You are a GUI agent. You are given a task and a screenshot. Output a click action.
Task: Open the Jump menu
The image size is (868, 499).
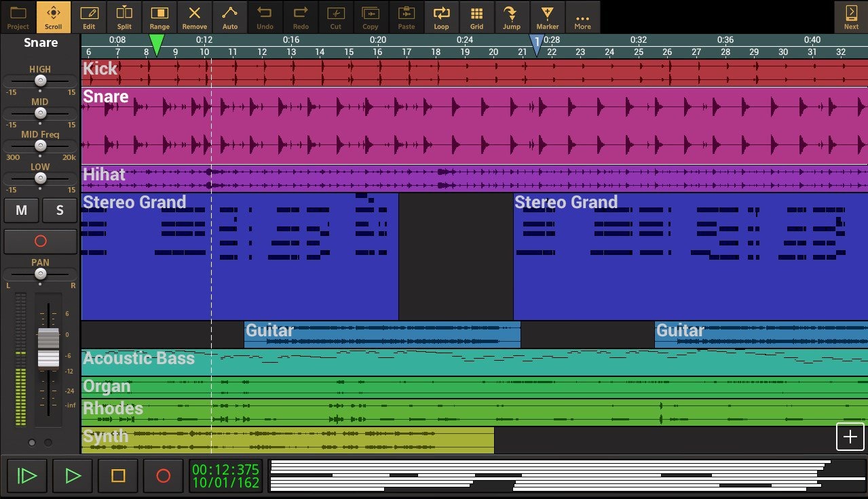pyautogui.click(x=512, y=18)
